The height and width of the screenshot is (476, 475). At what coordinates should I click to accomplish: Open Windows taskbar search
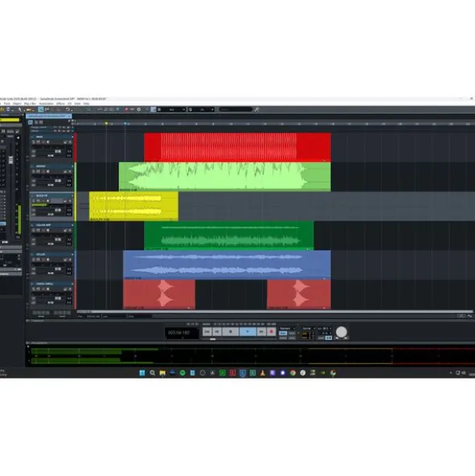[152, 373]
